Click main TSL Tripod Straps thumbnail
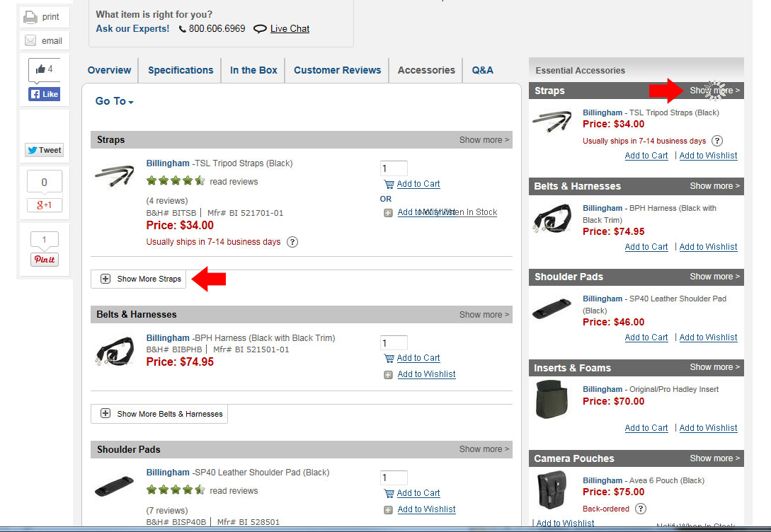The image size is (771, 532). [114, 176]
